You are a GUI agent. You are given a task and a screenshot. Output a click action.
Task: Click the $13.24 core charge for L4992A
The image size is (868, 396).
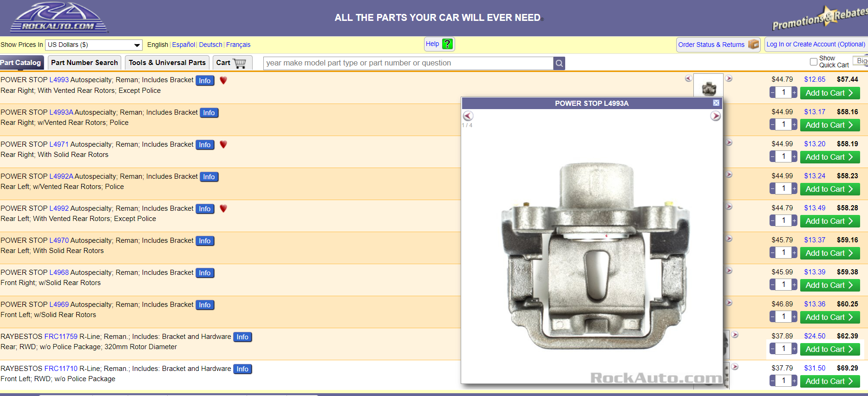point(815,176)
